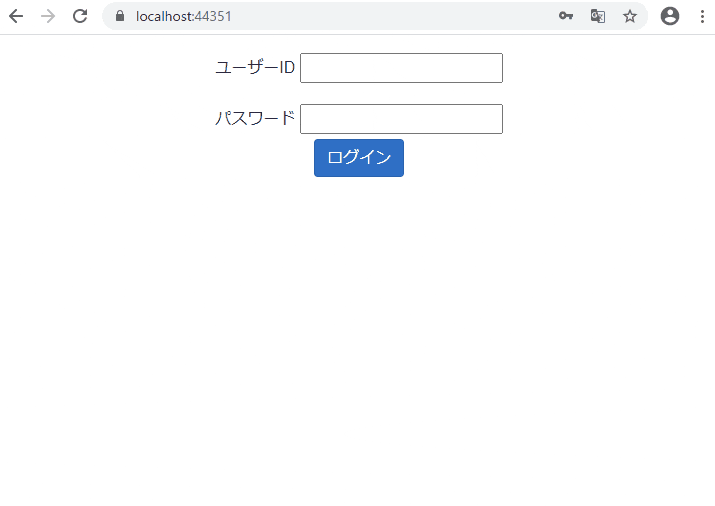Viewport: 715px width, 506px height.
Task: Click the padlock site info icon
Action: pyautogui.click(x=120, y=16)
